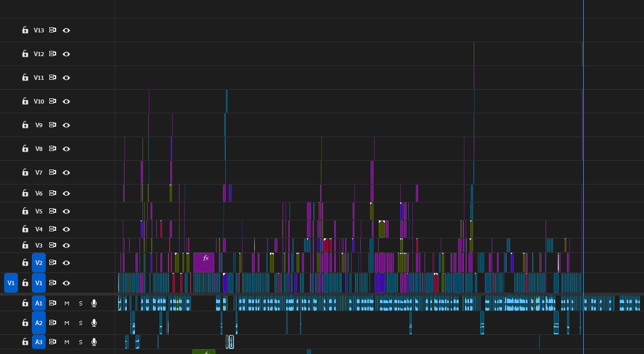644x354 pixels.
Task: Solo audio track A2
Action: (x=80, y=323)
